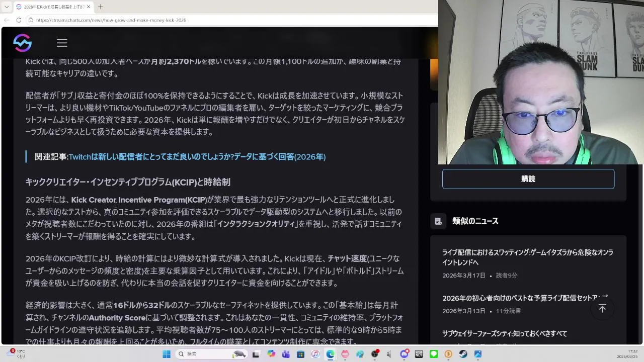
Task: Click the date 2026年3月13日 under the budget article
Action: (x=464, y=311)
